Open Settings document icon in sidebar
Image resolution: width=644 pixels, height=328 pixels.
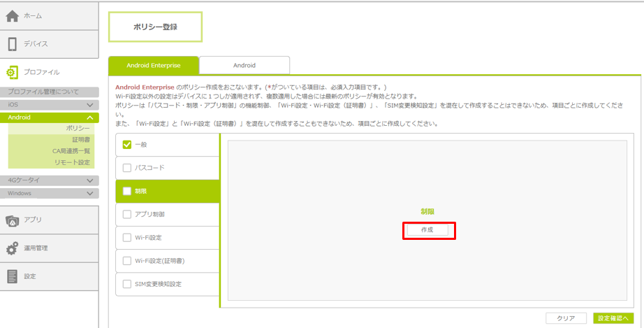click(12, 276)
